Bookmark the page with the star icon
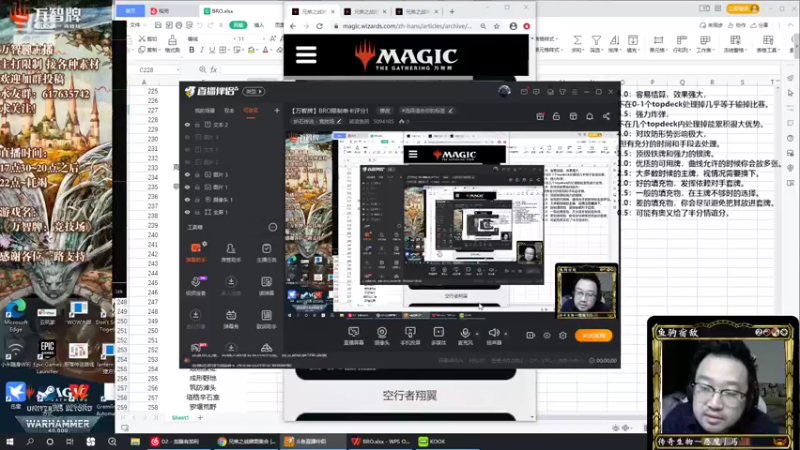The width and height of the screenshot is (800, 450). [x=496, y=26]
